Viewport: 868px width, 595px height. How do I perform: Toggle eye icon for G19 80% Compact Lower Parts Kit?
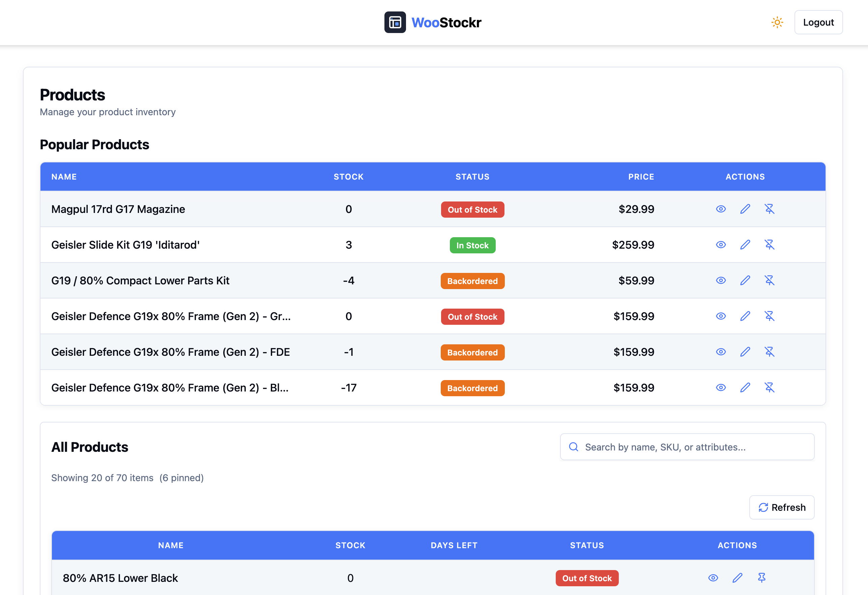pos(721,280)
